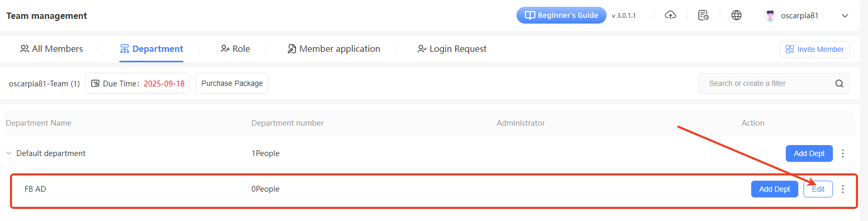Click the globe language icon
868x221 pixels.
pyautogui.click(x=736, y=15)
